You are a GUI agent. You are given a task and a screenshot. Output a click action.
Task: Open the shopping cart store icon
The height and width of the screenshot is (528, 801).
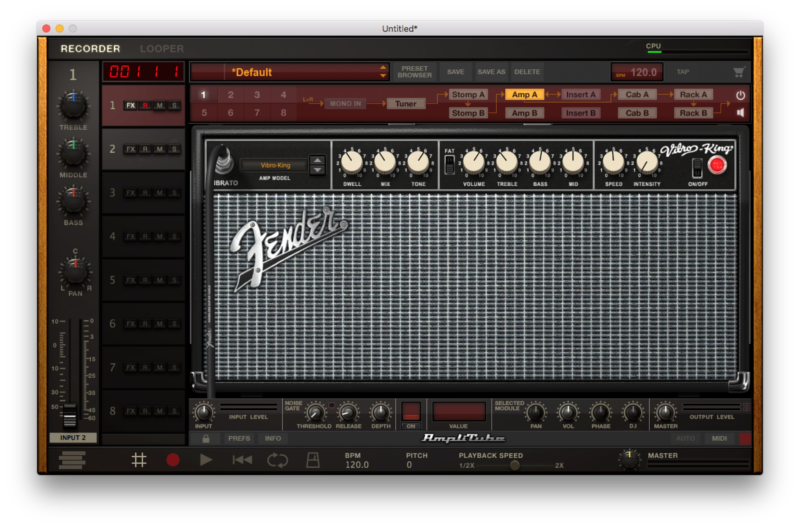(739, 73)
